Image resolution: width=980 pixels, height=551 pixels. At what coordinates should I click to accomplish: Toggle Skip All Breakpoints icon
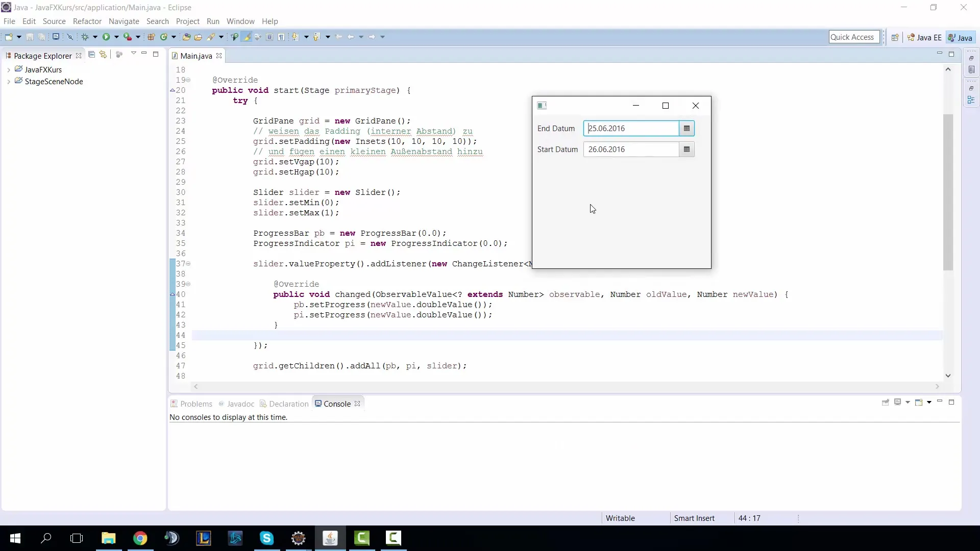(70, 37)
